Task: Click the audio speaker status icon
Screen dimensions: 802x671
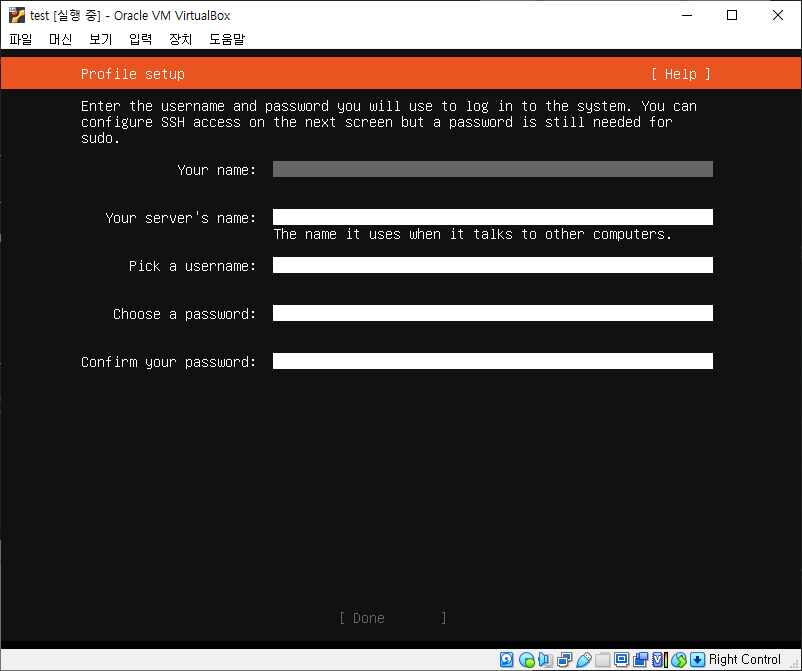Action: click(545, 660)
